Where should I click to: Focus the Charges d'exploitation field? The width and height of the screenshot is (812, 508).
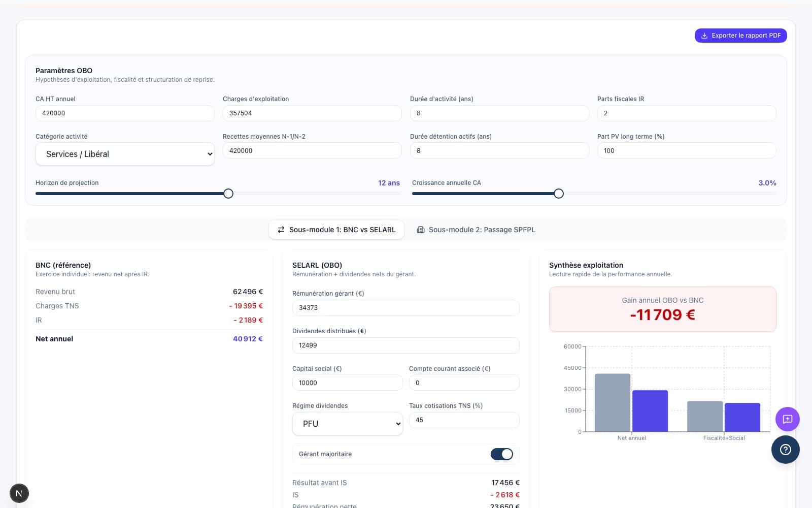[312, 113]
